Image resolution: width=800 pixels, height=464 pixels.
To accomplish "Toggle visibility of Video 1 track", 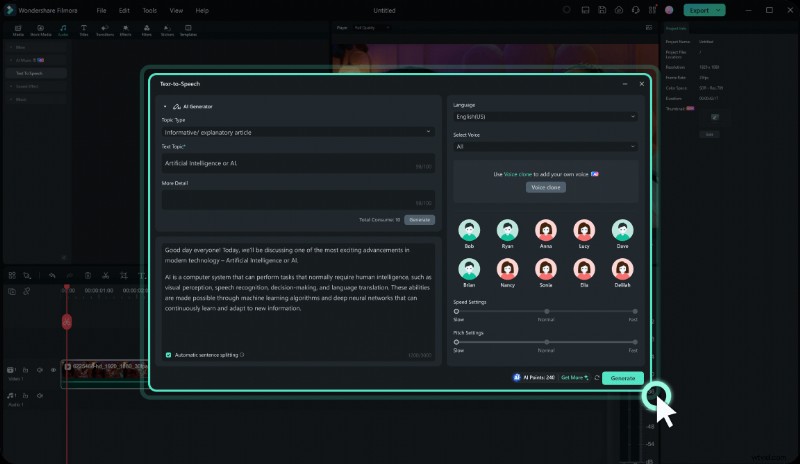I will [53, 369].
